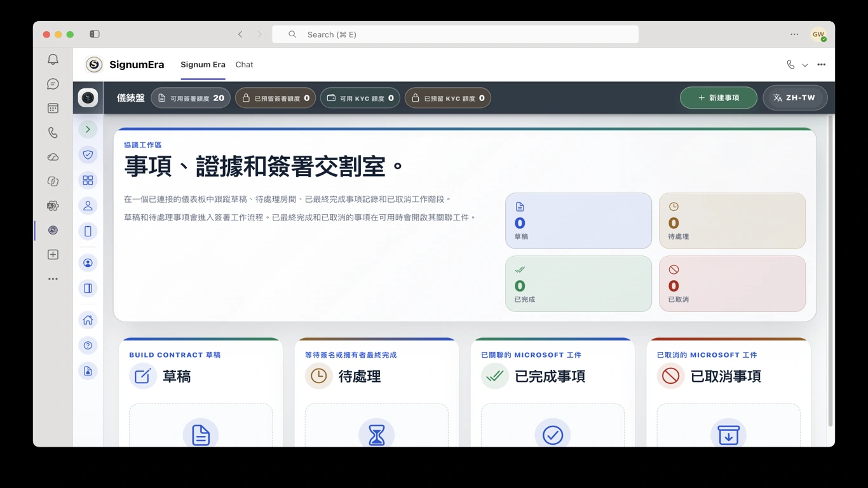Open the ZH-TW language selector
Image resolution: width=868 pixels, height=488 pixels.
(x=795, y=98)
